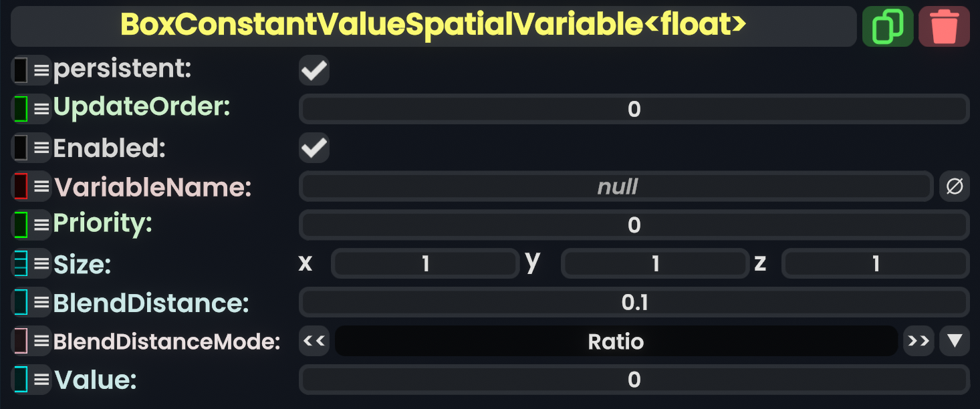Click the green handle icon beside UpdateOrder

click(21, 109)
